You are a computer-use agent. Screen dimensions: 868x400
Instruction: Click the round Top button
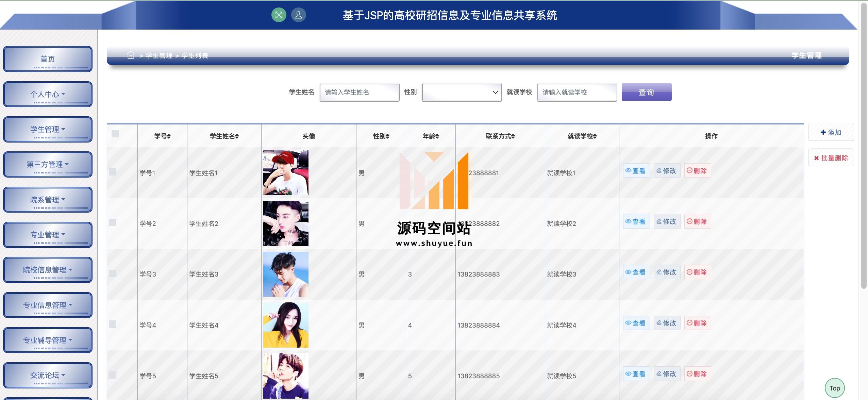[x=835, y=388]
